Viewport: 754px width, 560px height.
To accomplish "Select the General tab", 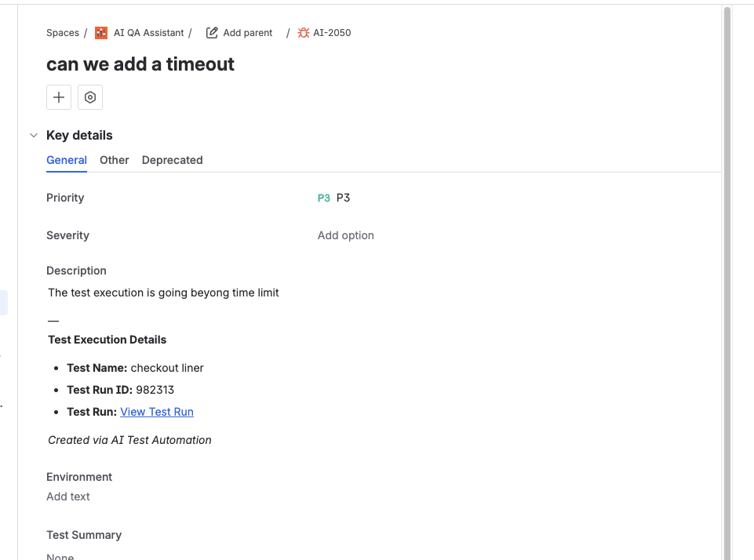I will click(x=66, y=160).
